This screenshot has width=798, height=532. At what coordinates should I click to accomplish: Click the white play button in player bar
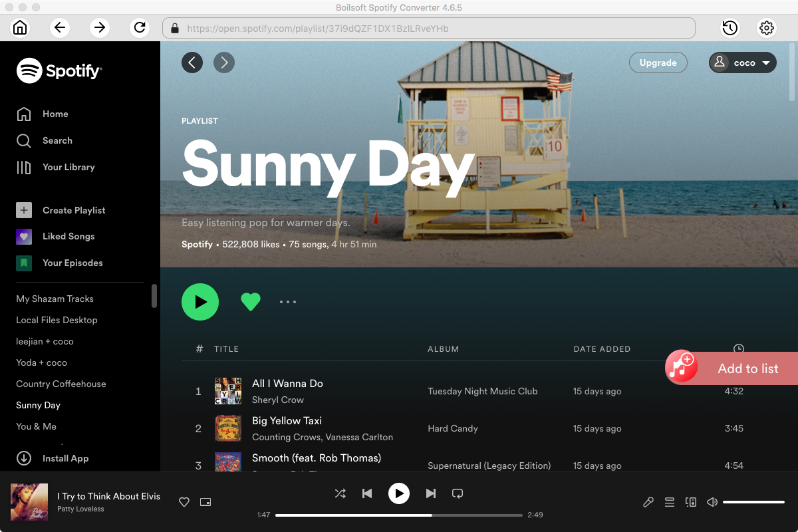pos(399,493)
